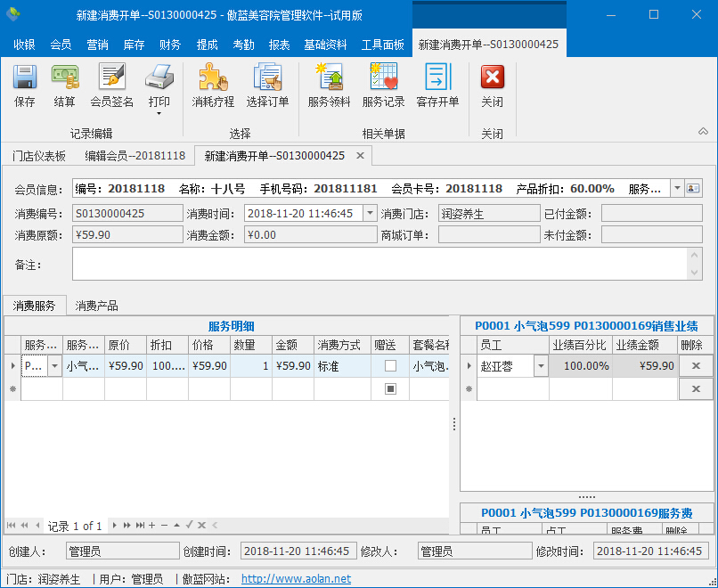Expand the service detail row indicator arrow
Image resolution: width=718 pixels, height=588 pixels.
pyautogui.click(x=12, y=366)
